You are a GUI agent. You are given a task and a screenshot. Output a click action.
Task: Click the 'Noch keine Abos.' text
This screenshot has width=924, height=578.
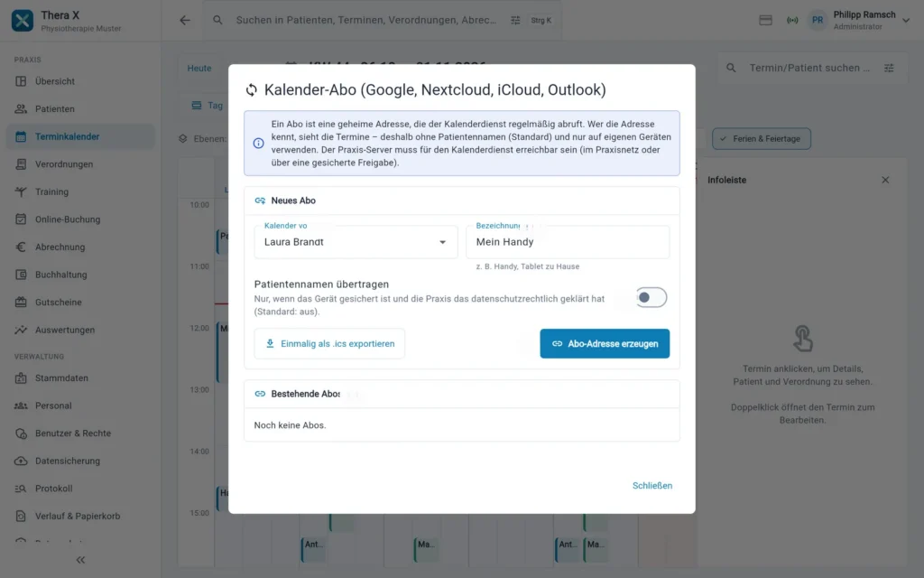point(290,425)
